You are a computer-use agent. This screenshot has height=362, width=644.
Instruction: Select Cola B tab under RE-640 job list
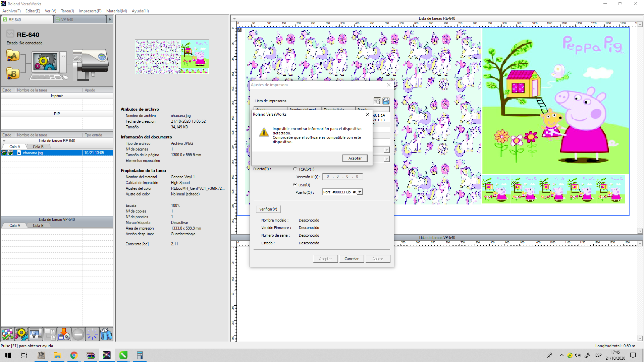coord(38,147)
